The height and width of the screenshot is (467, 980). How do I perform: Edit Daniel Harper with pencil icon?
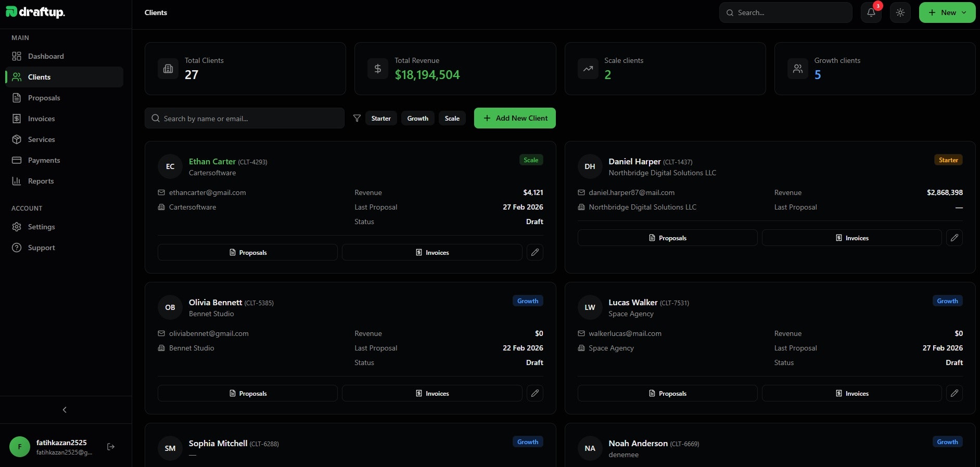tap(954, 238)
